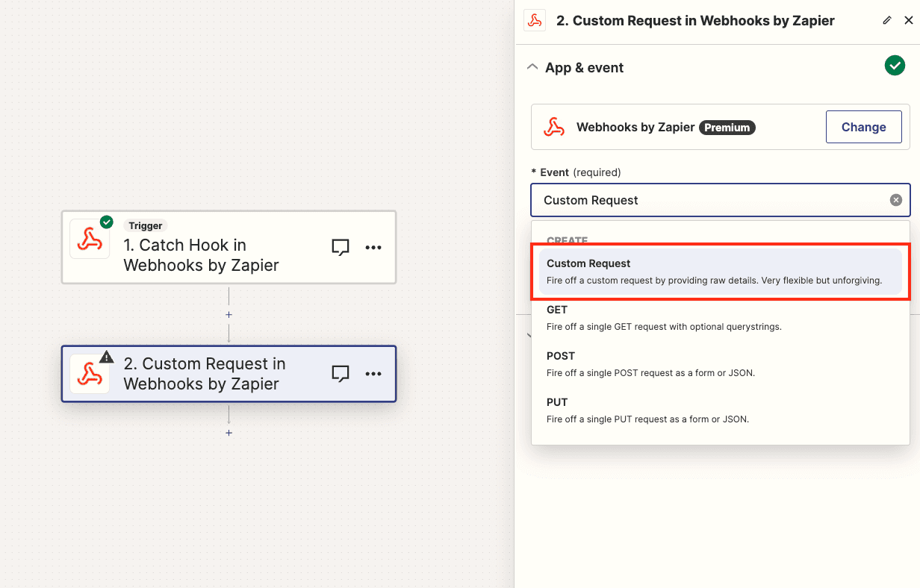
Task: Clear the Event field with the x icon
Action: click(896, 200)
